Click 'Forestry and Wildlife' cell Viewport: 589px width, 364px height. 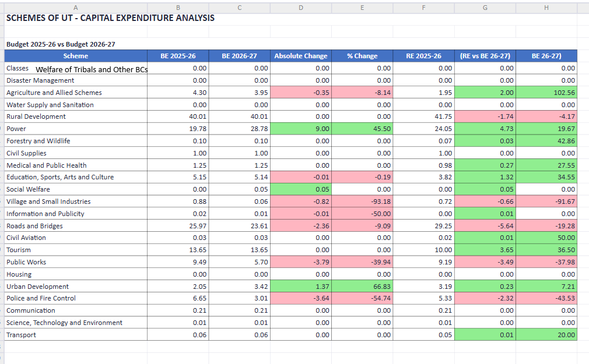tap(75, 141)
